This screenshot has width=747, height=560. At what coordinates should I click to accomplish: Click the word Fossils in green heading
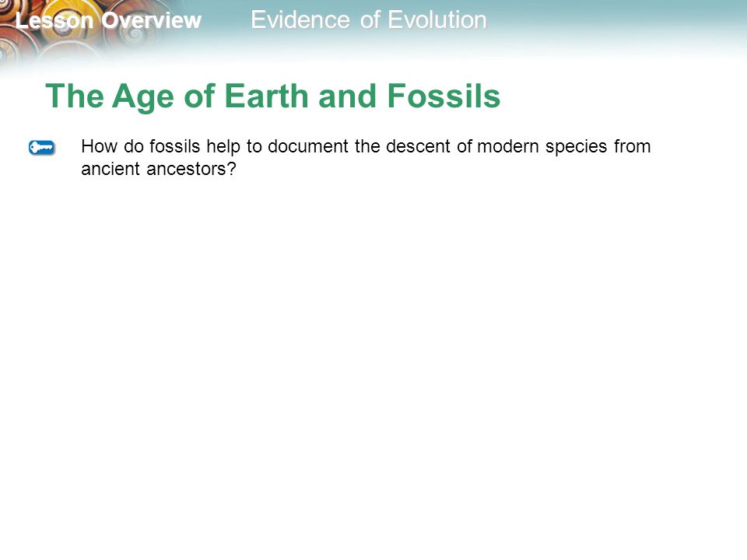(444, 96)
